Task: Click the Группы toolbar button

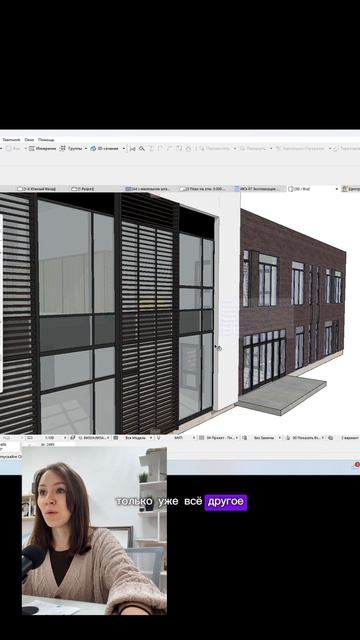Action: click(x=71, y=149)
